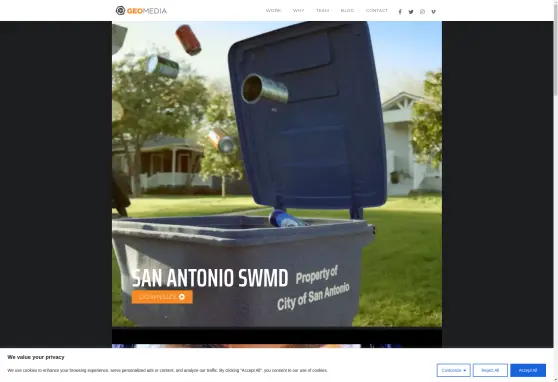Reject all cookies
Viewport: 558px width, 382px height.
click(x=490, y=370)
